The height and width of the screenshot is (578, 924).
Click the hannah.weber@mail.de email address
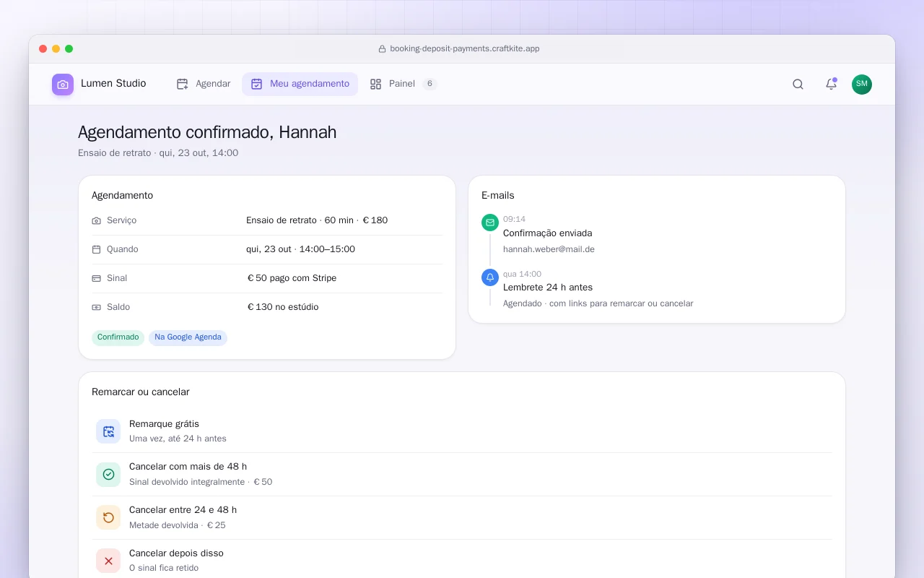549,249
